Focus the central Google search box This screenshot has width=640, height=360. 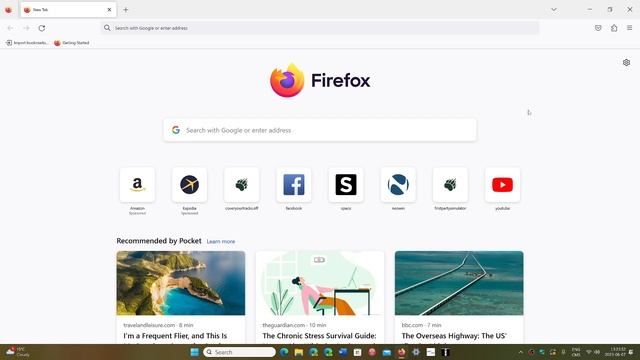[320, 130]
